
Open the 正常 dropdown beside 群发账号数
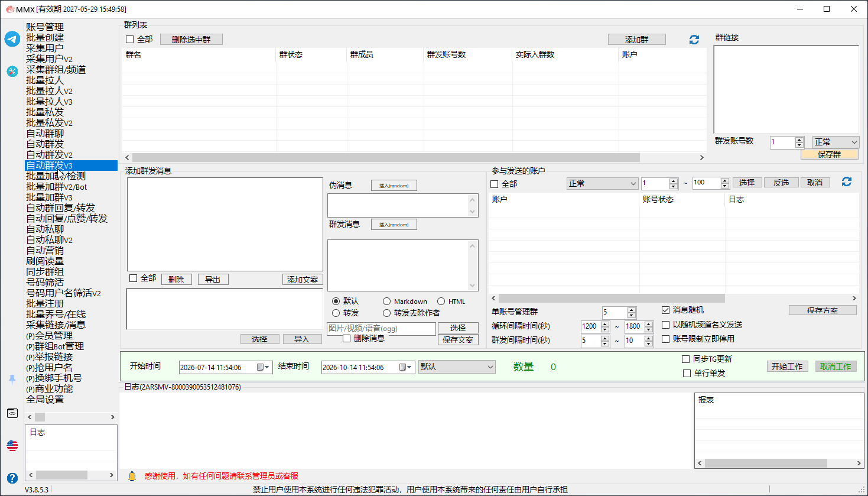pyautogui.click(x=836, y=142)
